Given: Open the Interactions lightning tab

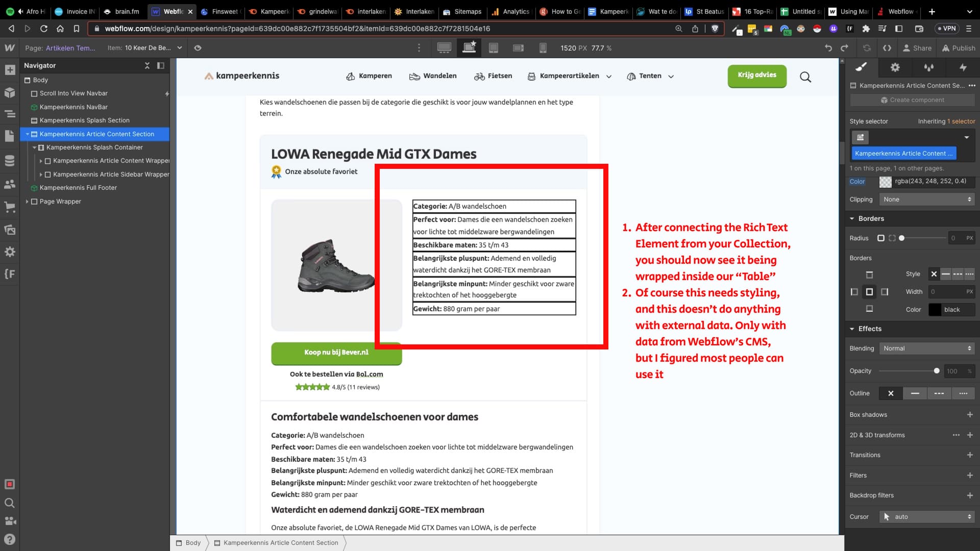Looking at the screenshot, I should click(963, 67).
